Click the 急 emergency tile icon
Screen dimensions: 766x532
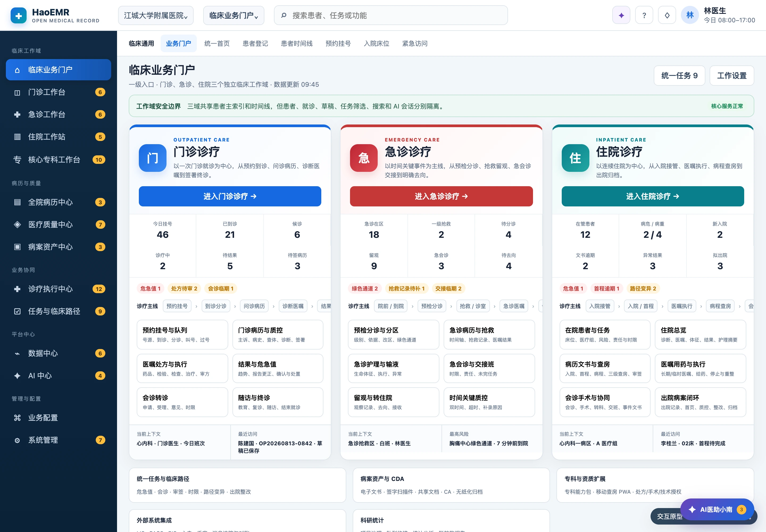364,158
